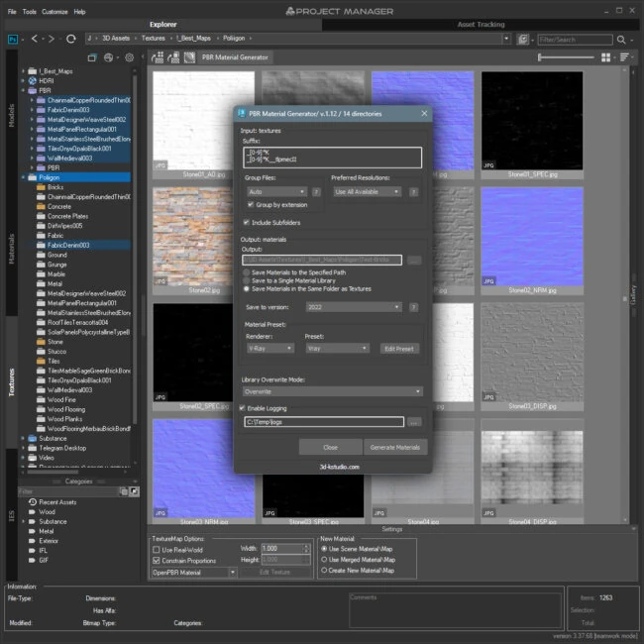The image size is (644, 644).
Task: Select Save Materials in the Same Folder as Textures
Action: (x=246, y=288)
